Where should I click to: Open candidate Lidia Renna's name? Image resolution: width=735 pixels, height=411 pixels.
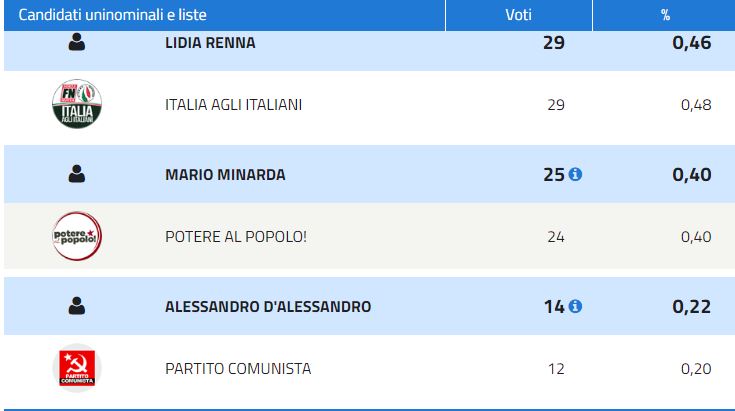point(210,43)
